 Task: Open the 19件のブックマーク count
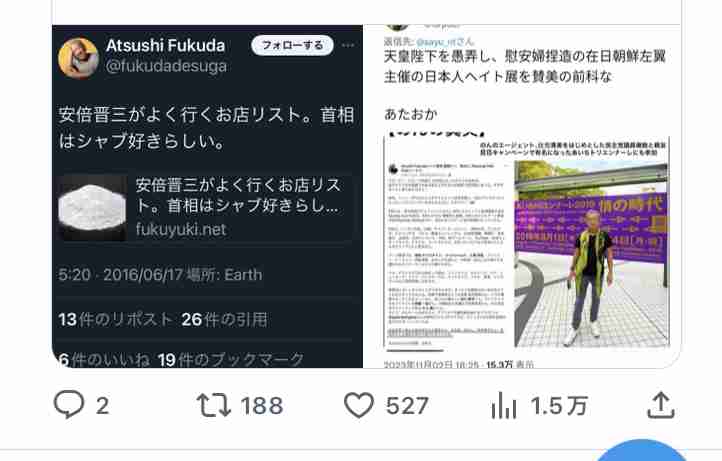click(x=231, y=359)
